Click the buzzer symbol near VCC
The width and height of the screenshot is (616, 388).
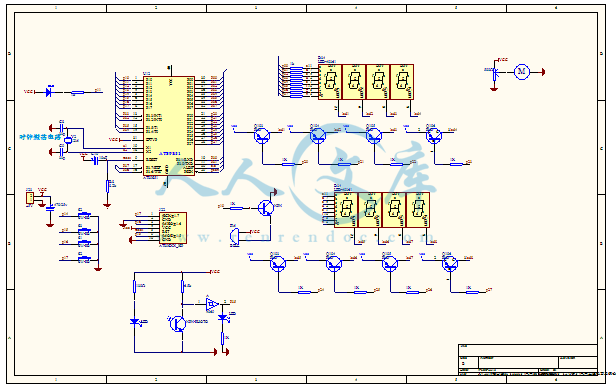coord(234,236)
